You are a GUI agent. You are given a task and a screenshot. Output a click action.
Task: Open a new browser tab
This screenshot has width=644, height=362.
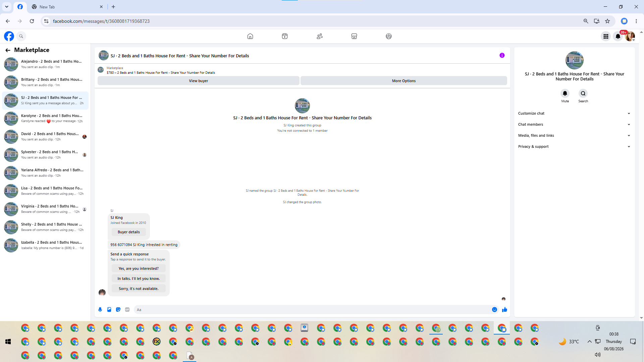point(113,7)
